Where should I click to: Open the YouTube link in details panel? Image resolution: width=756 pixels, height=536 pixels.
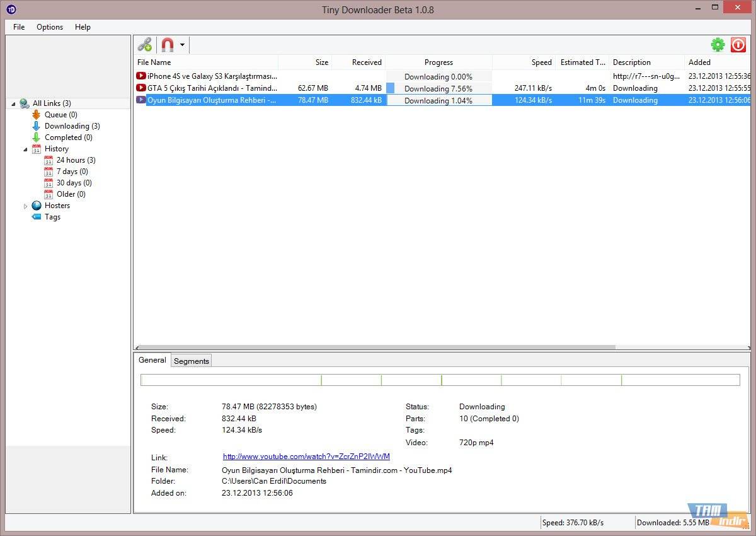click(x=306, y=457)
